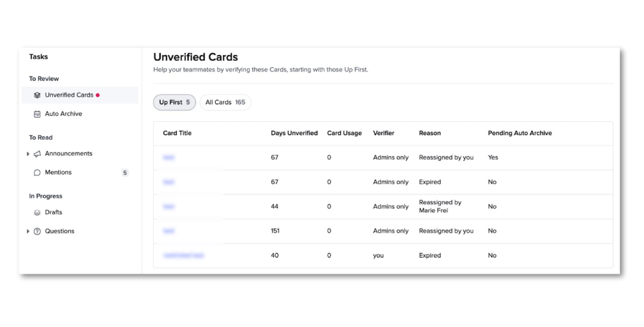Click the "Yes" pending auto archive value
The height and width of the screenshot is (327, 644).
coord(493,157)
